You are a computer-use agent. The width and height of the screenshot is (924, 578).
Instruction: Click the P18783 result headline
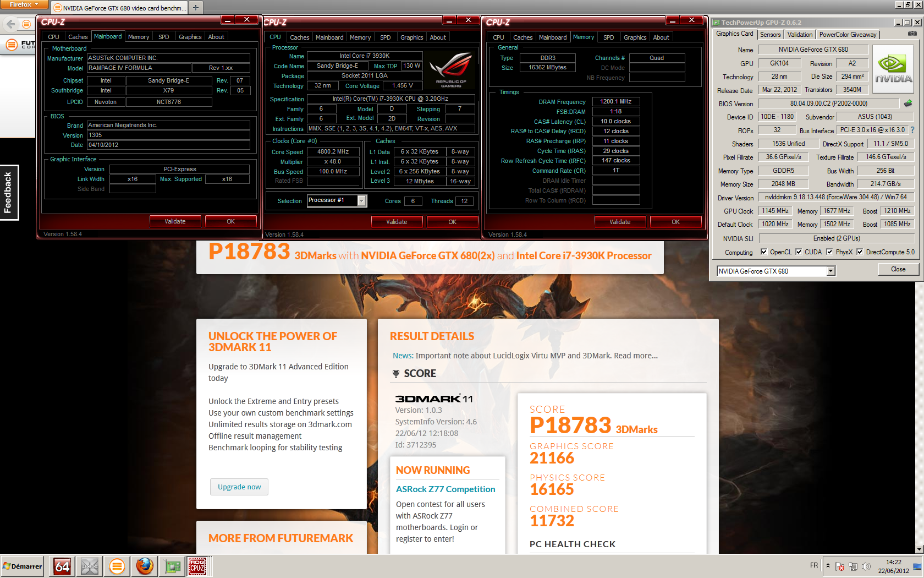(x=249, y=252)
